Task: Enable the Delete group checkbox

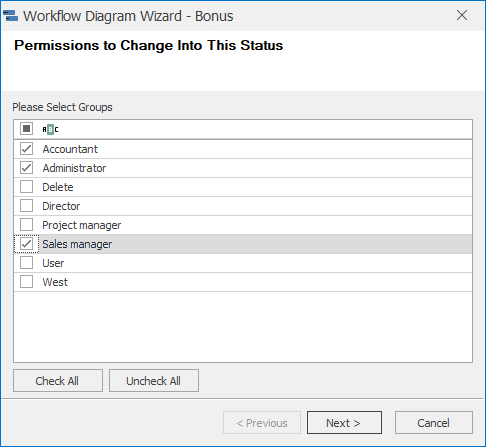Action: pyautogui.click(x=26, y=187)
